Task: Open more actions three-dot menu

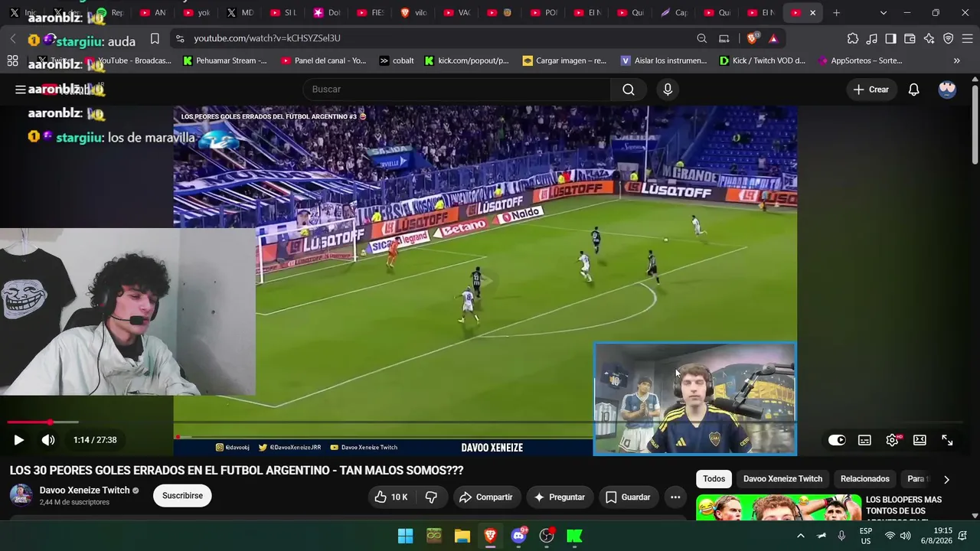Action: tap(675, 497)
